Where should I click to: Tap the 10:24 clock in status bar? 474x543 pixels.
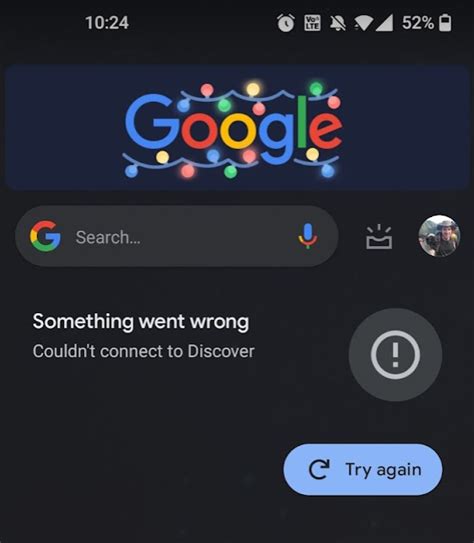tap(107, 23)
